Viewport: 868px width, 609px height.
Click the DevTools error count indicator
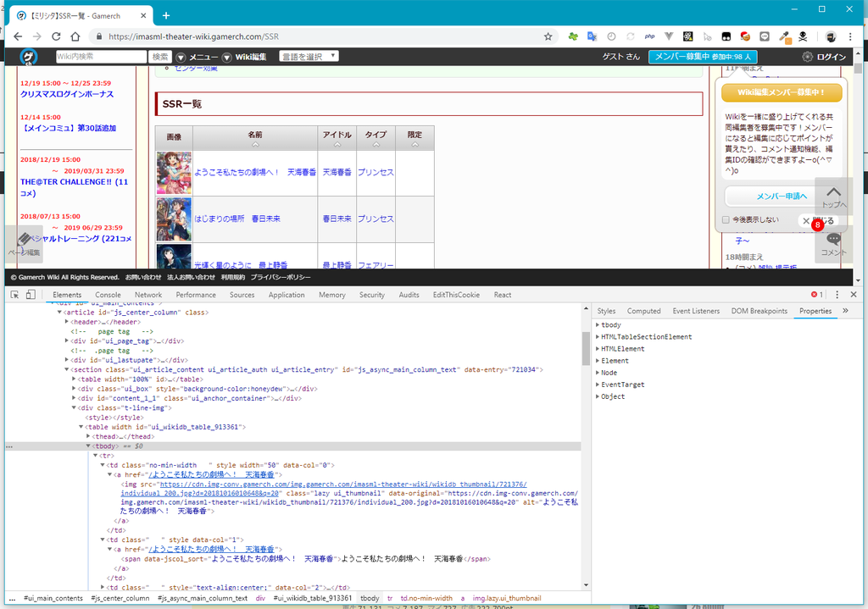[x=817, y=295]
